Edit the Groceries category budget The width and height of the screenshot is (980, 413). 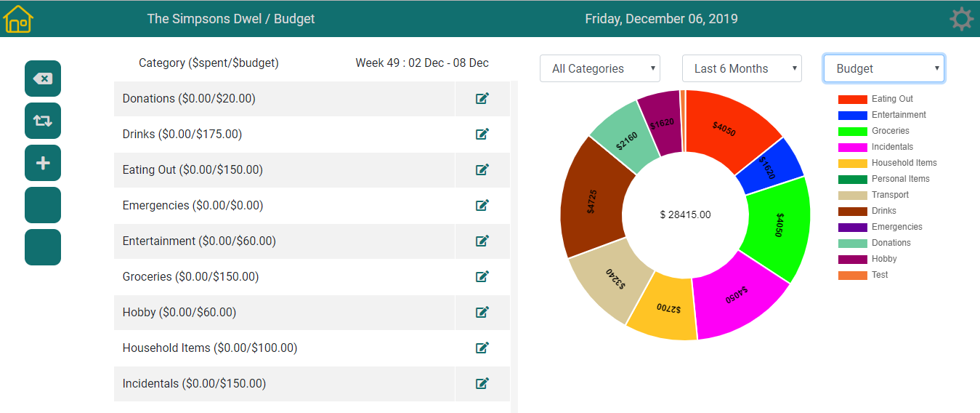pyautogui.click(x=482, y=277)
